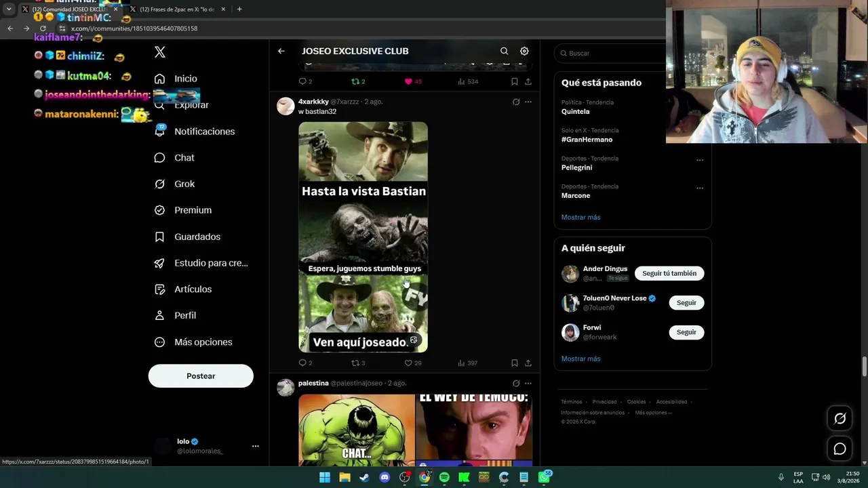Open Guardados bookmarks page
Viewport: 868px width, 488px height.
188,237
